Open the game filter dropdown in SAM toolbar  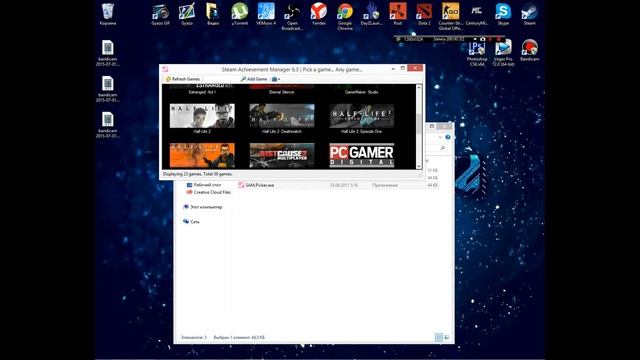(276, 79)
